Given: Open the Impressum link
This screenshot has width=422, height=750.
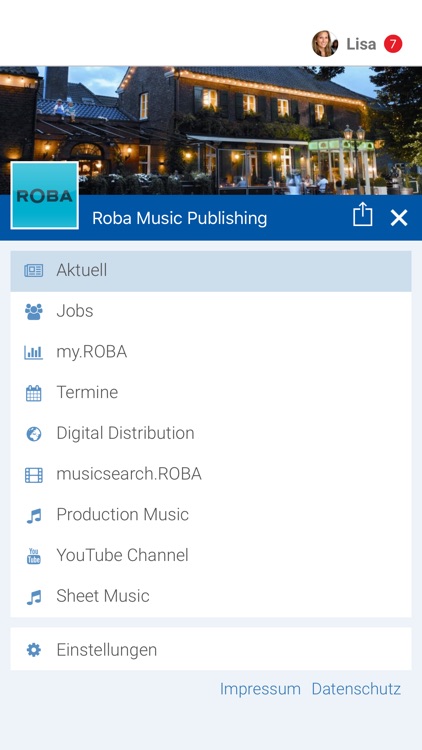Looking at the screenshot, I should pyautogui.click(x=260, y=689).
